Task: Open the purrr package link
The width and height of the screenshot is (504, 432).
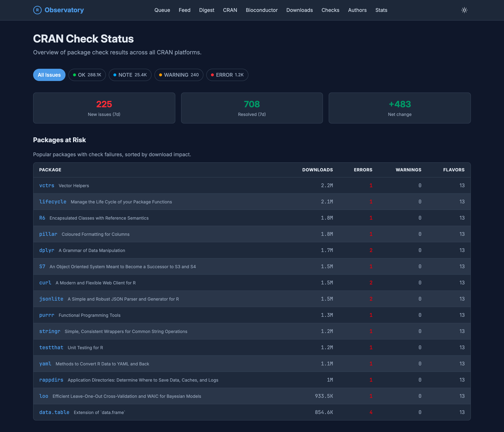Action: tap(47, 315)
